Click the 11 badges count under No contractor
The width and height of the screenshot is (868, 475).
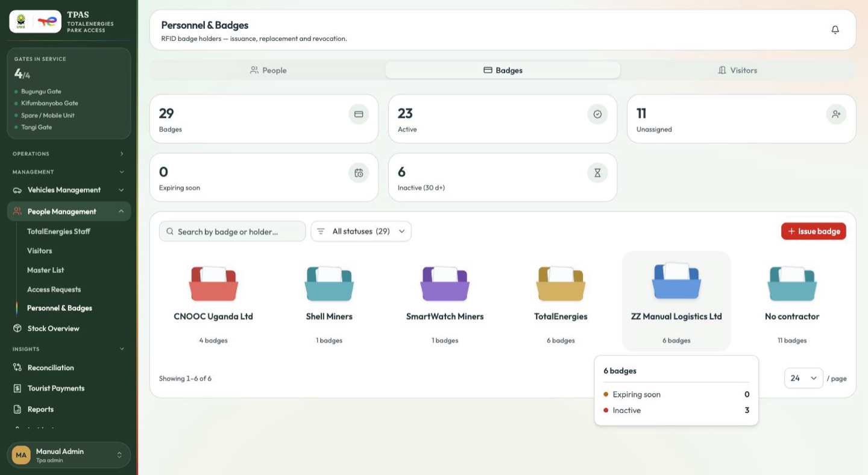[792, 341]
